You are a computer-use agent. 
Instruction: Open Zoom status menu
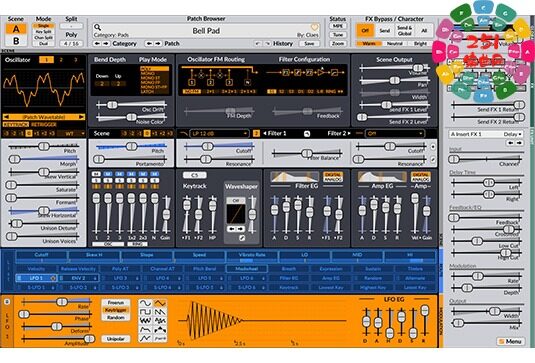[x=338, y=44]
